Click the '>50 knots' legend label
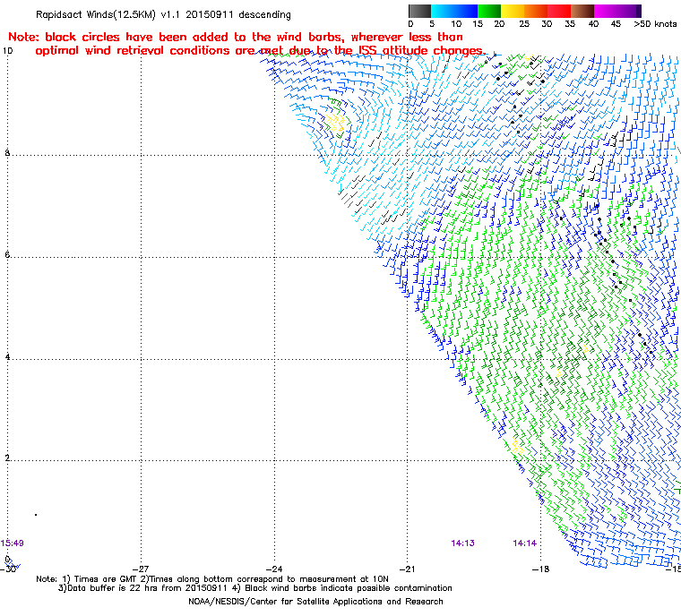The width and height of the screenshot is (681, 616). 655,24
